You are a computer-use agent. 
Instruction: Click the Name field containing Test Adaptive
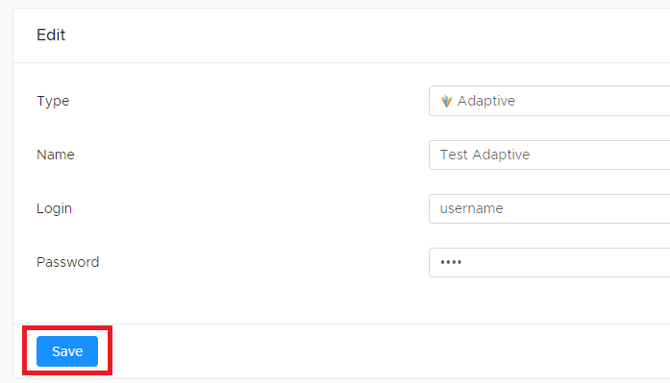[550, 155]
